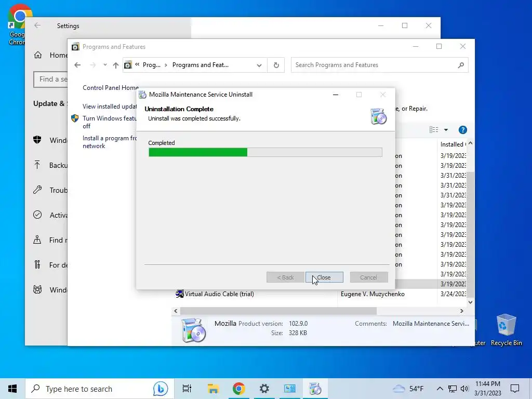The width and height of the screenshot is (532, 399).
Task: Click the taskbar search box
Action: click(100, 389)
